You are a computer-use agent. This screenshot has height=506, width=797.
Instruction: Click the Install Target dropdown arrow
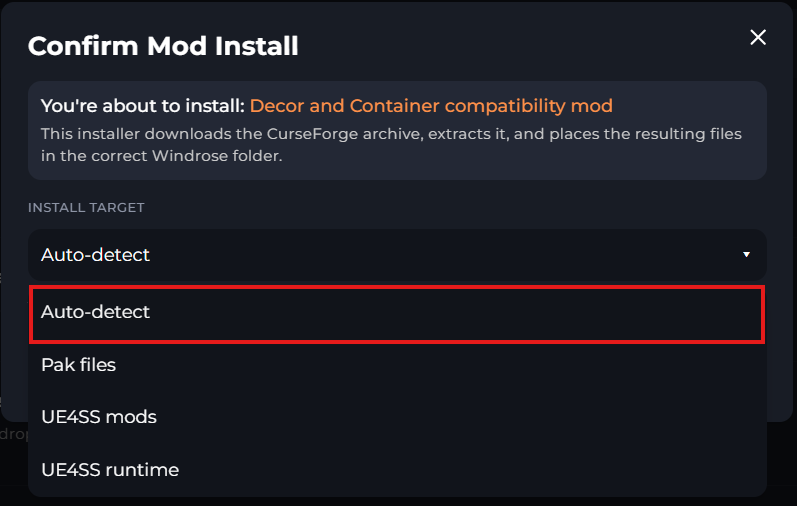click(x=746, y=255)
